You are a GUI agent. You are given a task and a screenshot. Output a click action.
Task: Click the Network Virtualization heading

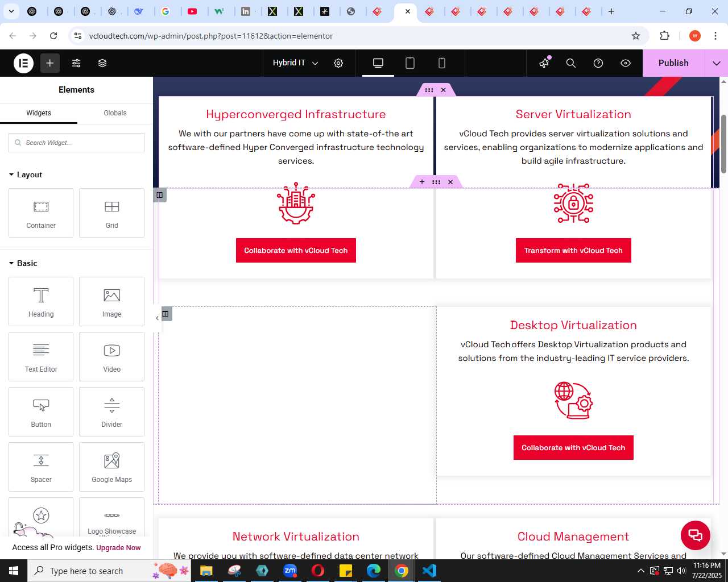pyautogui.click(x=296, y=537)
